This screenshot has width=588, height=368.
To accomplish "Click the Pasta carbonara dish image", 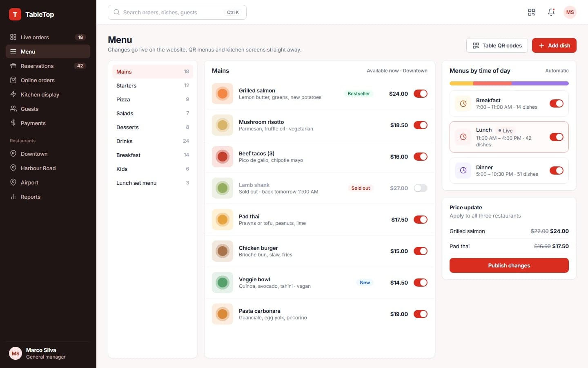I will tap(223, 314).
